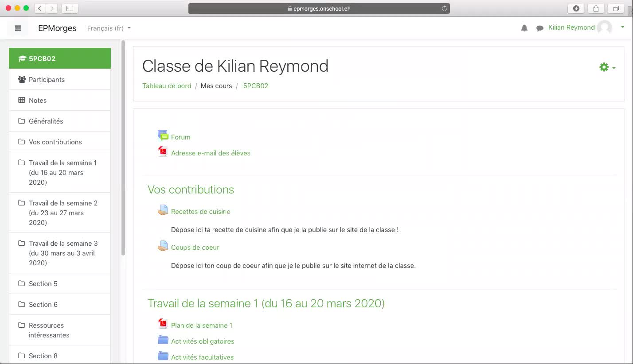The height and width of the screenshot is (364, 633).
Task: Open the messages speech bubble icon
Action: point(539,28)
